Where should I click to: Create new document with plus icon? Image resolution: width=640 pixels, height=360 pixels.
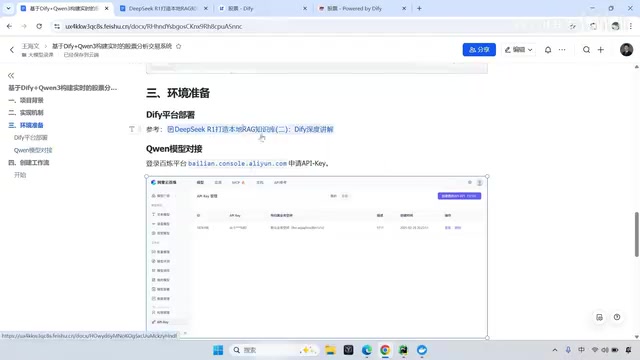pyautogui.click(x=600, y=50)
